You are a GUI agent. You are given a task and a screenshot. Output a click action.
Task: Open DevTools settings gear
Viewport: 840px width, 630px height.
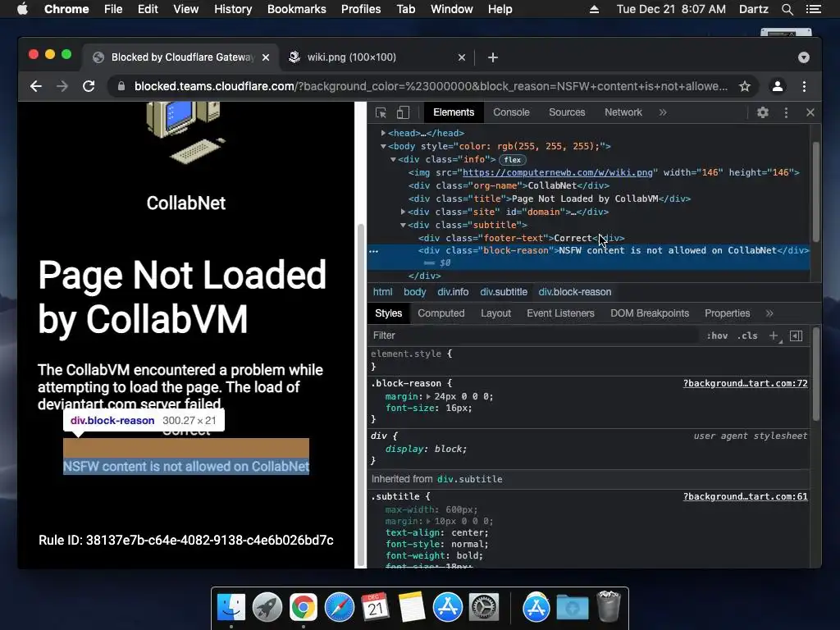(x=763, y=112)
